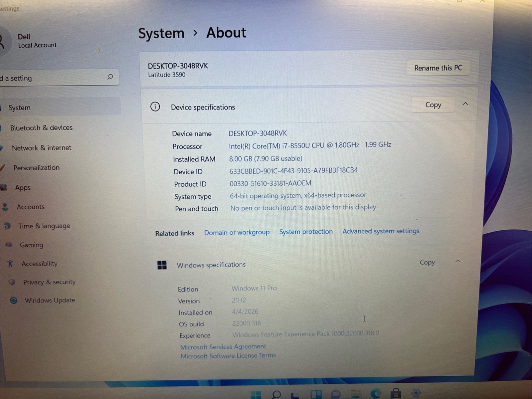Image resolution: width=532 pixels, height=399 pixels.
Task: Click Rename this PC button
Action: 438,68
